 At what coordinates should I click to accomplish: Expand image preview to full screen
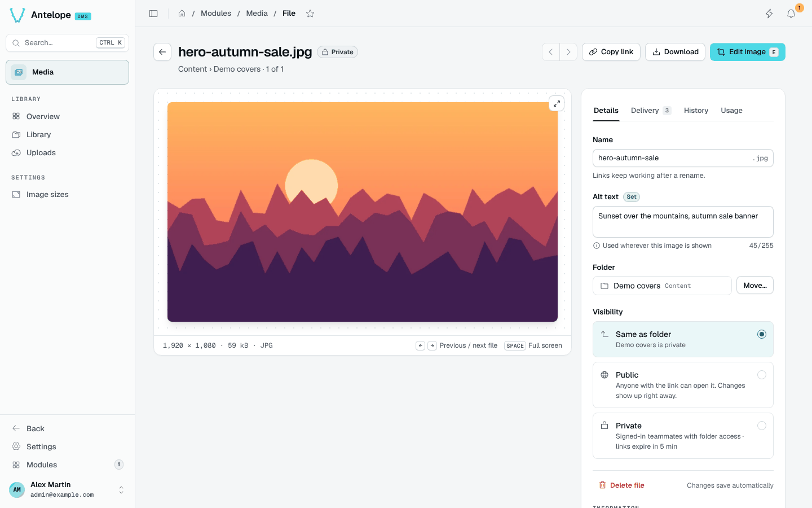[557, 103]
